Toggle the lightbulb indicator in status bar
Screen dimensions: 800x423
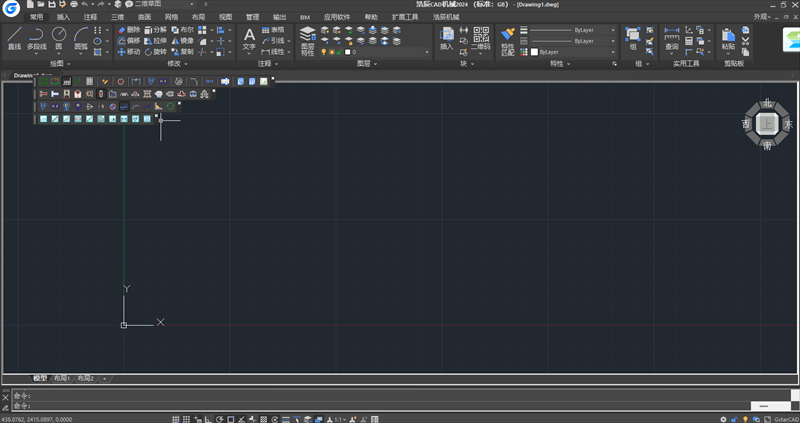point(744,419)
